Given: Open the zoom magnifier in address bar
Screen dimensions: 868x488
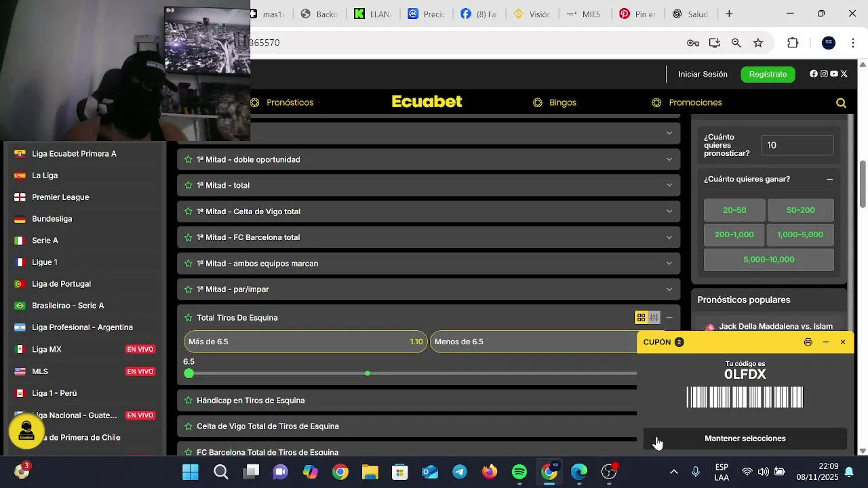Looking at the screenshot, I should (736, 43).
